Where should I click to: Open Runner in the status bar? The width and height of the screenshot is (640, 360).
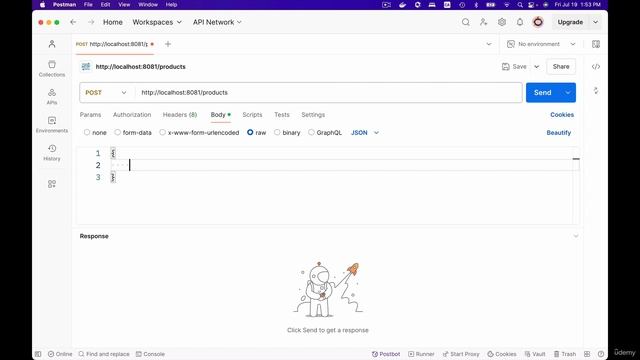tap(421, 354)
